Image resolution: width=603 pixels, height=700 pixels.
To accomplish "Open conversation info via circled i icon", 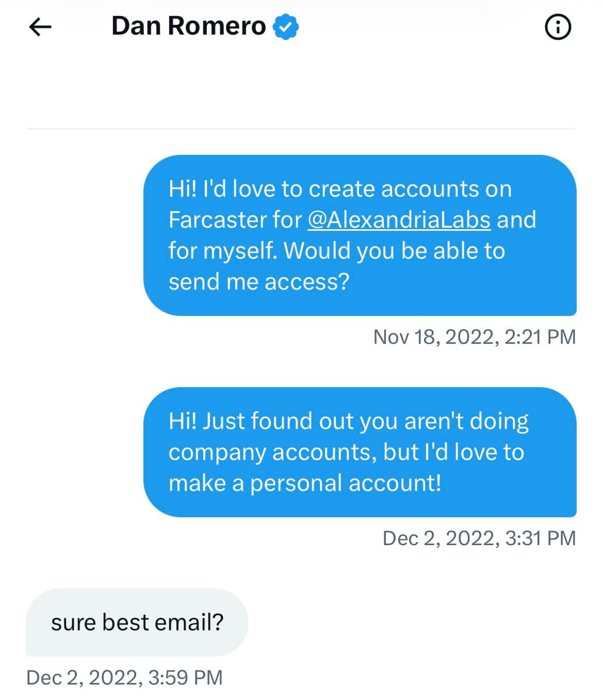I will pyautogui.click(x=558, y=27).
